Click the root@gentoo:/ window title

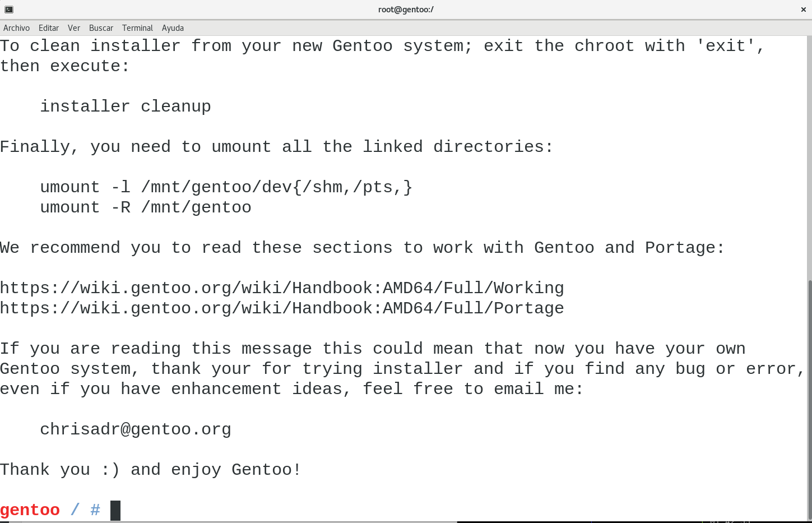406,10
